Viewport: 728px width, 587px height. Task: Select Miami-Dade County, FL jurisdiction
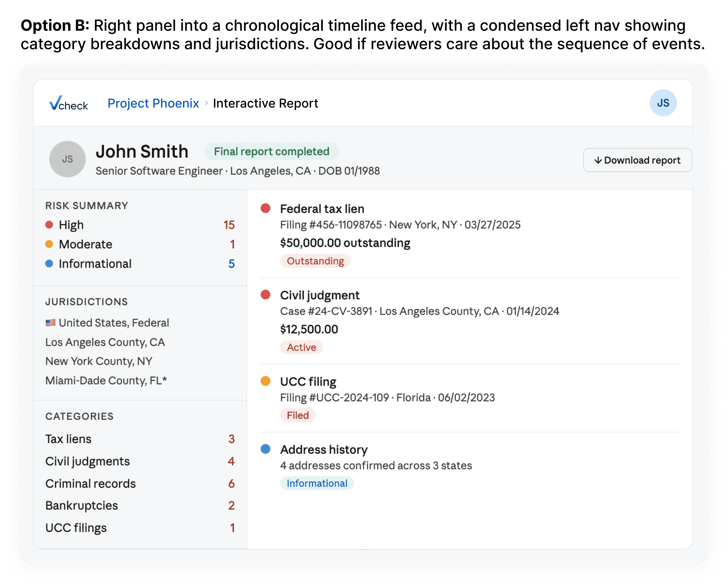point(106,380)
